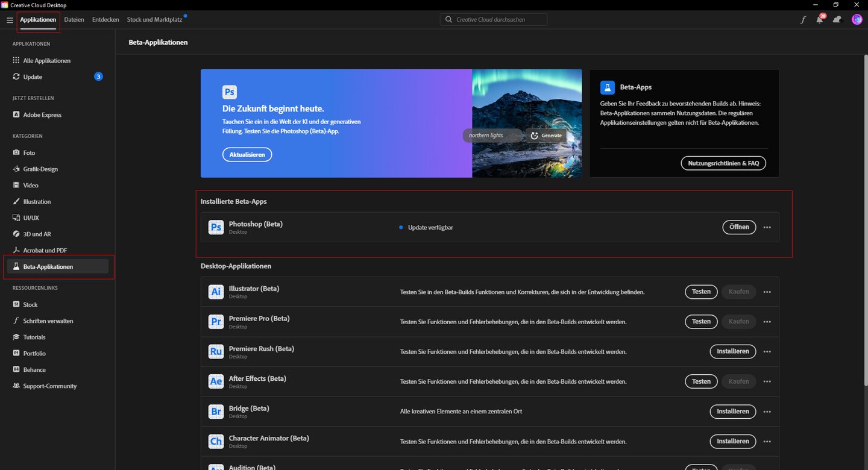Click the After Effects (Beta) app icon
The image size is (868, 470).
point(216,381)
